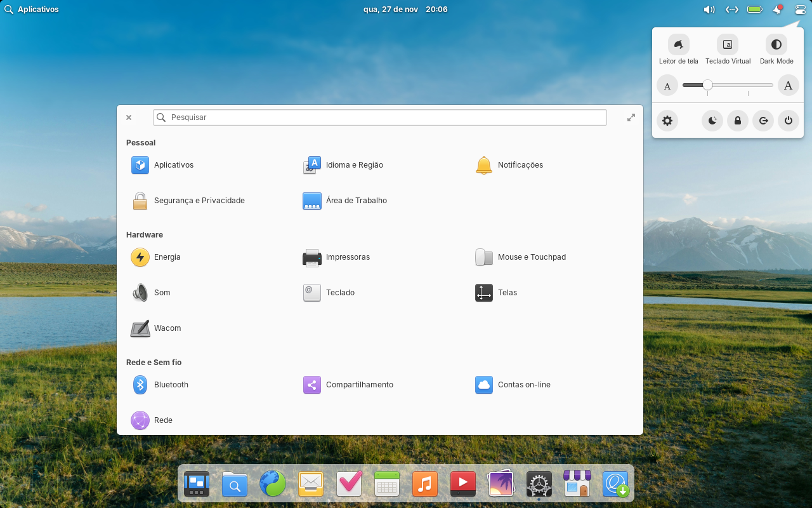Enable Leitor de tela screen reader
The image size is (812, 508).
click(x=678, y=44)
